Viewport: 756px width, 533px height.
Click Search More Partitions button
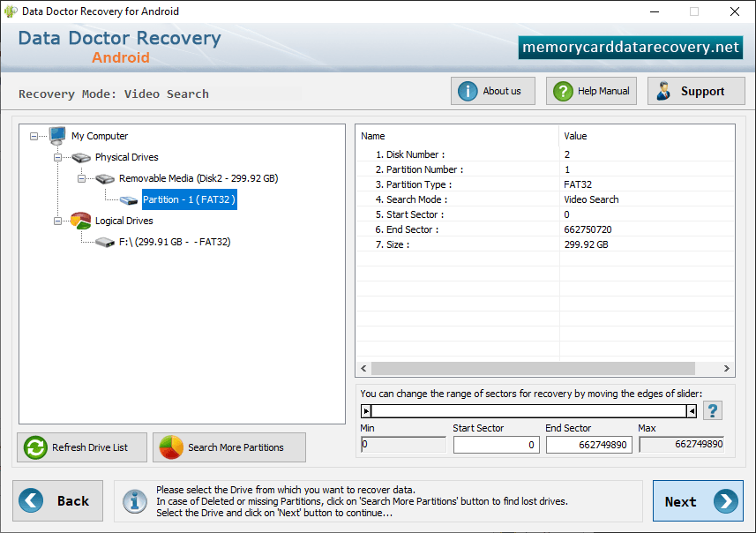(x=229, y=447)
